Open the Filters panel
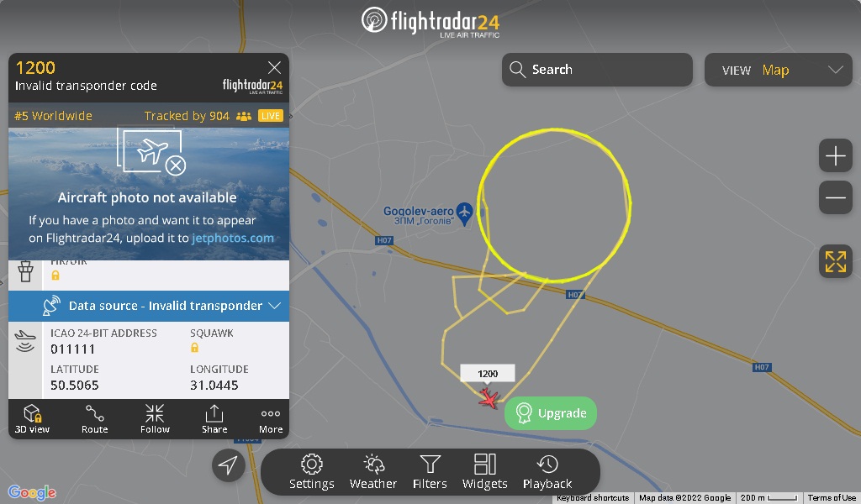861x504 pixels. [x=430, y=471]
